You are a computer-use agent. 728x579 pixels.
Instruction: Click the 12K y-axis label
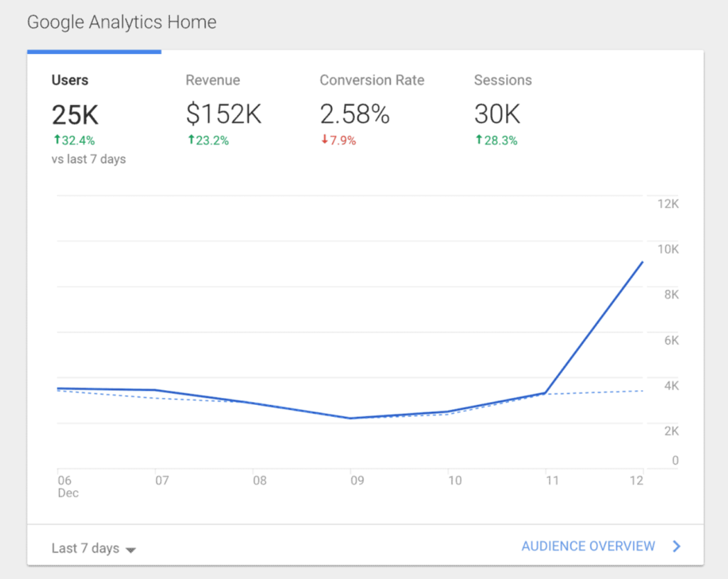pos(668,204)
